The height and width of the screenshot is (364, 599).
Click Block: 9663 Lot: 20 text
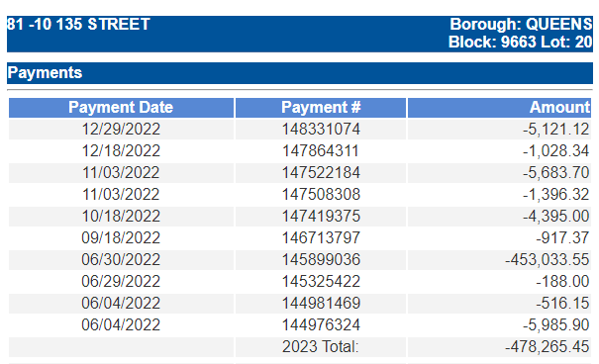click(x=521, y=42)
